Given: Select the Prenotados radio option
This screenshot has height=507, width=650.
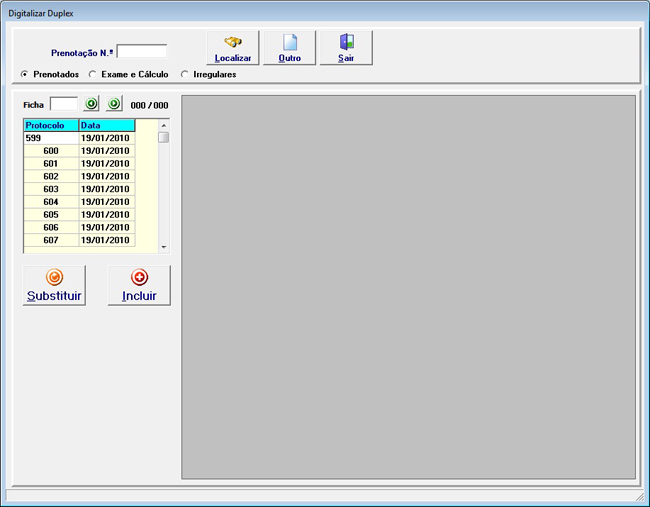Looking at the screenshot, I should [x=50, y=74].
